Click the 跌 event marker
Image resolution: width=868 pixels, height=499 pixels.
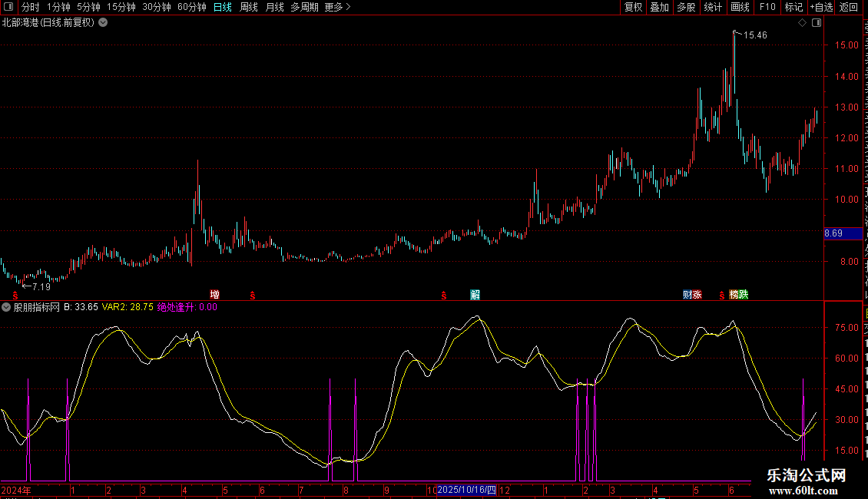point(744,294)
